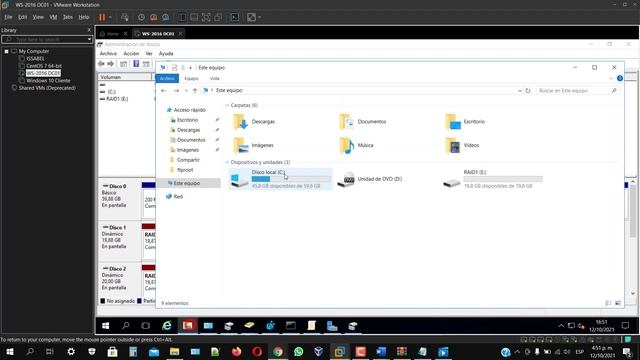Viewport: 640px width, 360px height.
Task: Close the VMware Library panel
Action: (89, 30)
